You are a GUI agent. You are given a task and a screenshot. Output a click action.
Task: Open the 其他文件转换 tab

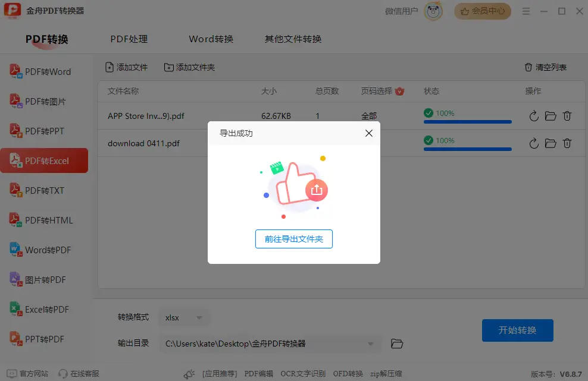(x=292, y=39)
